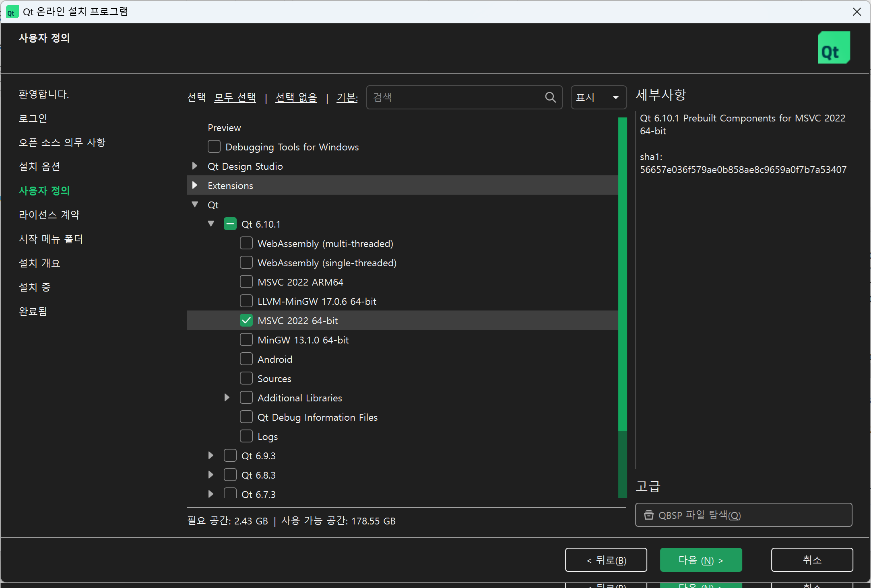The width and height of the screenshot is (871, 588).
Task: Enable the Android component
Action: [x=246, y=359]
